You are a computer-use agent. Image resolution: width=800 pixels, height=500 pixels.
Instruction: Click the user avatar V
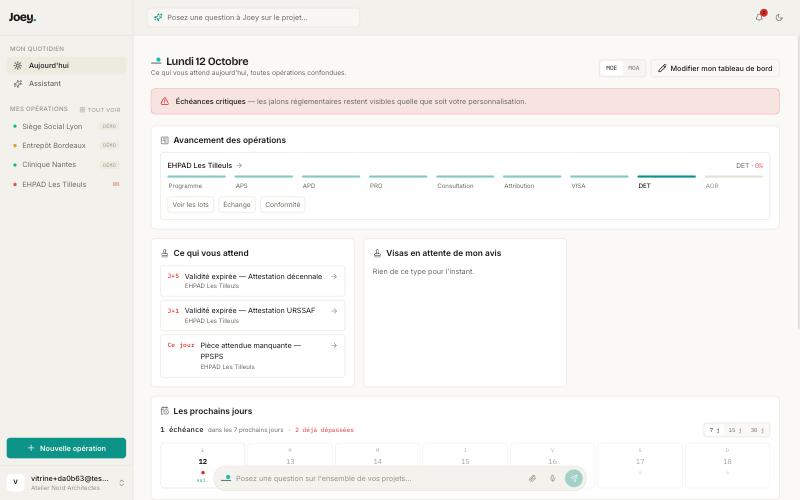(x=15, y=482)
